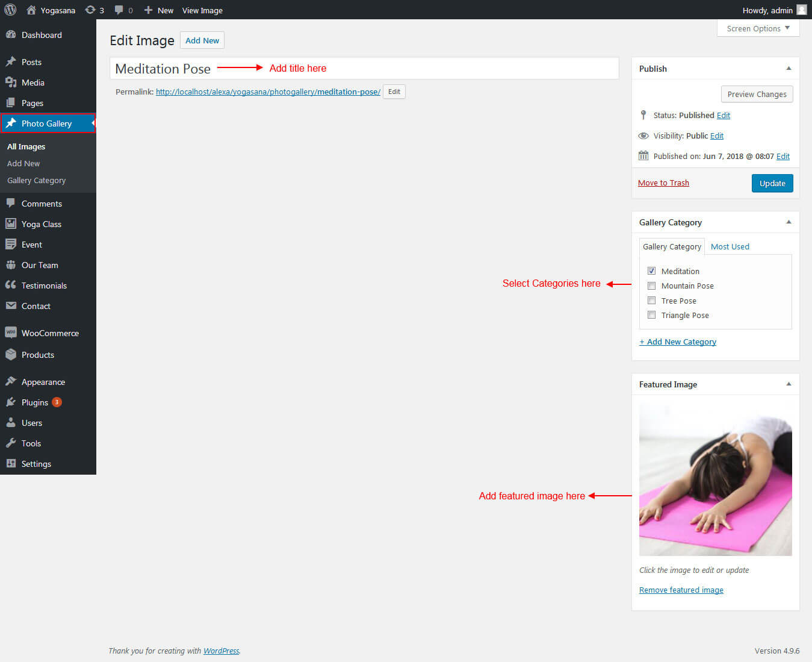This screenshot has width=812, height=662.
Task: Click the WordPress footer link
Action: (221, 651)
